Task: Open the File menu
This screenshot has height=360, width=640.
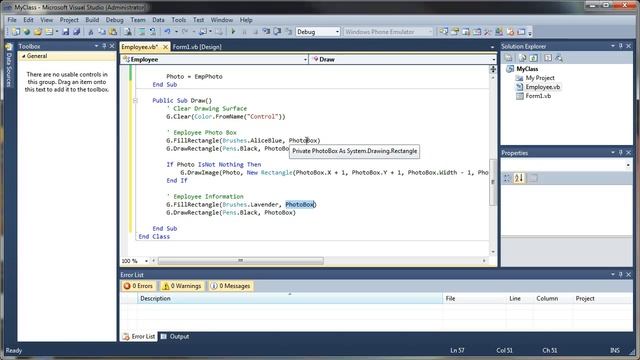Action: click(x=12, y=20)
